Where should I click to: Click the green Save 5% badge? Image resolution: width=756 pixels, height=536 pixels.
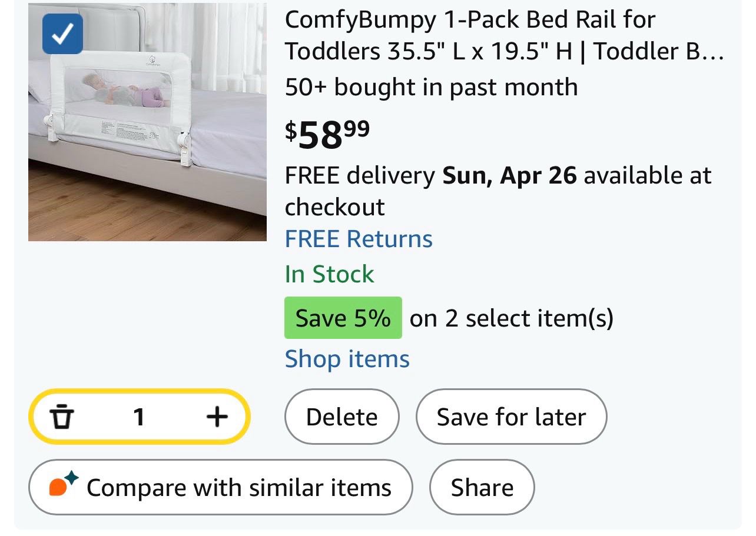click(x=343, y=318)
